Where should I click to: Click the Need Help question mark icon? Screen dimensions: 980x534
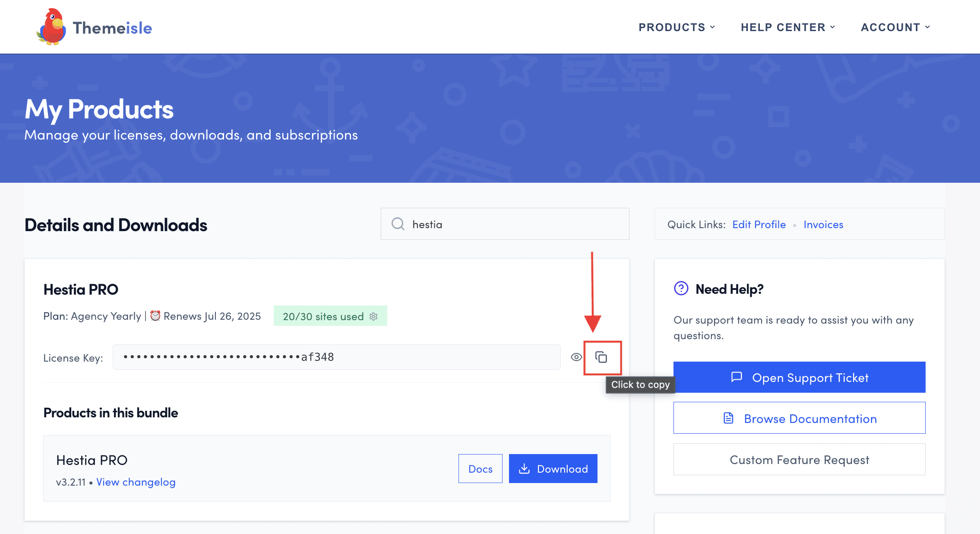pyautogui.click(x=681, y=288)
